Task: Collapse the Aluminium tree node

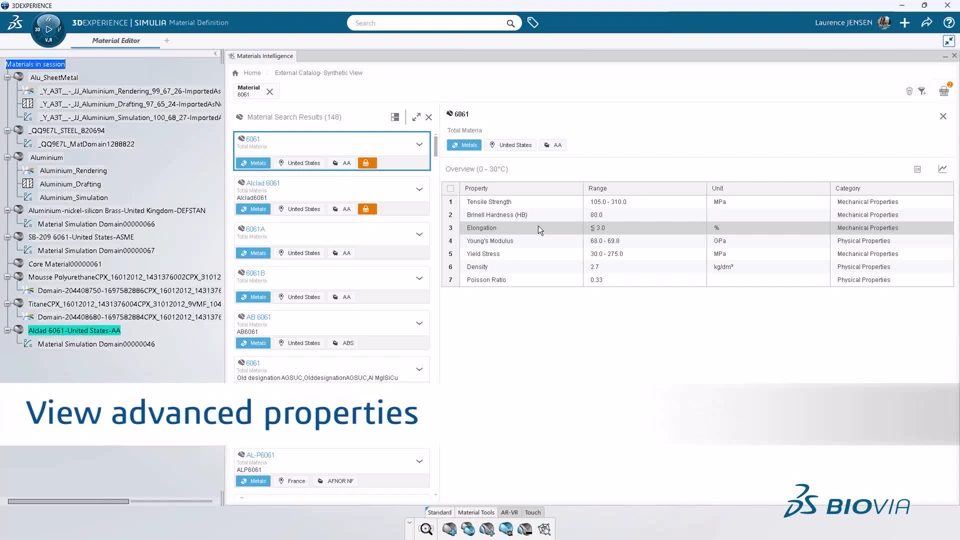Action: tap(7, 157)
